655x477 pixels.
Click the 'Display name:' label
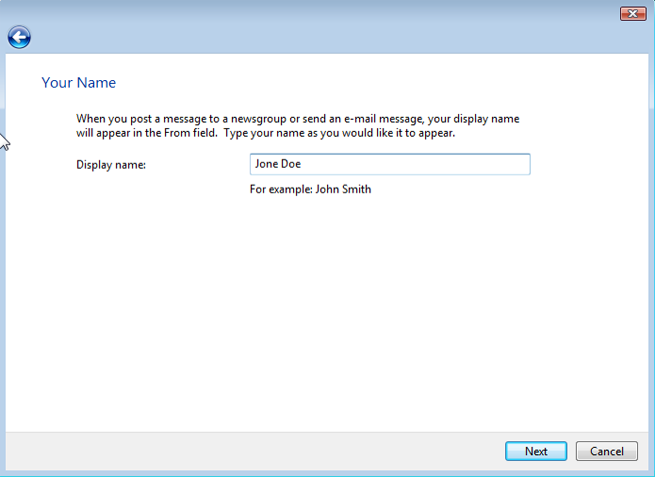pos(111,165)
